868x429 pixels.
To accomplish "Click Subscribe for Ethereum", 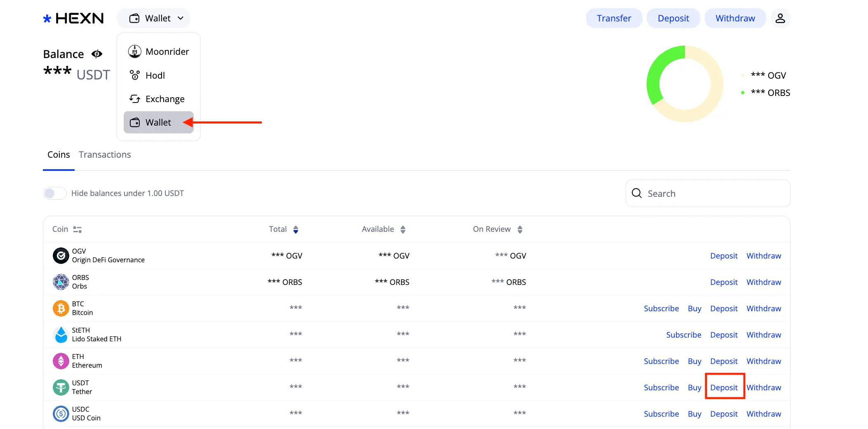I will point(661,361).
